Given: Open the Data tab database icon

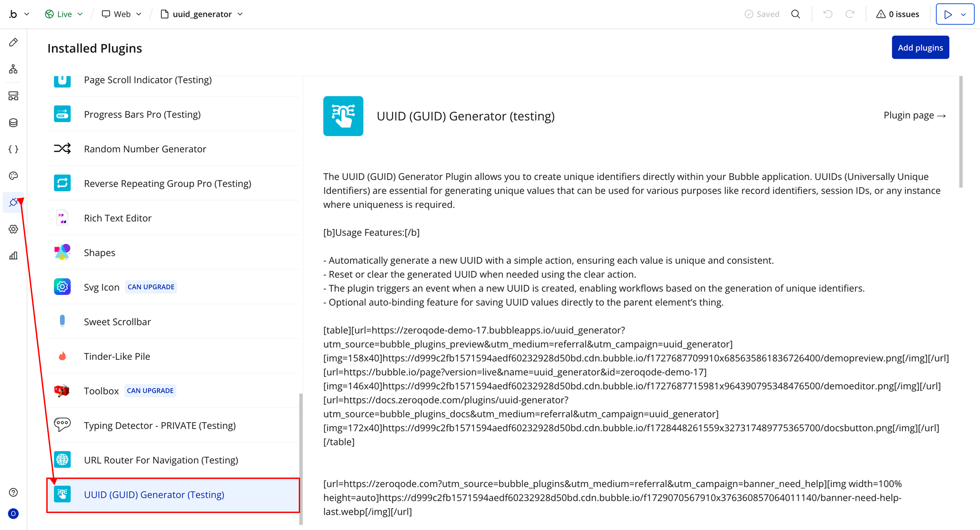Looking at the screenshot, I should 13,122.
